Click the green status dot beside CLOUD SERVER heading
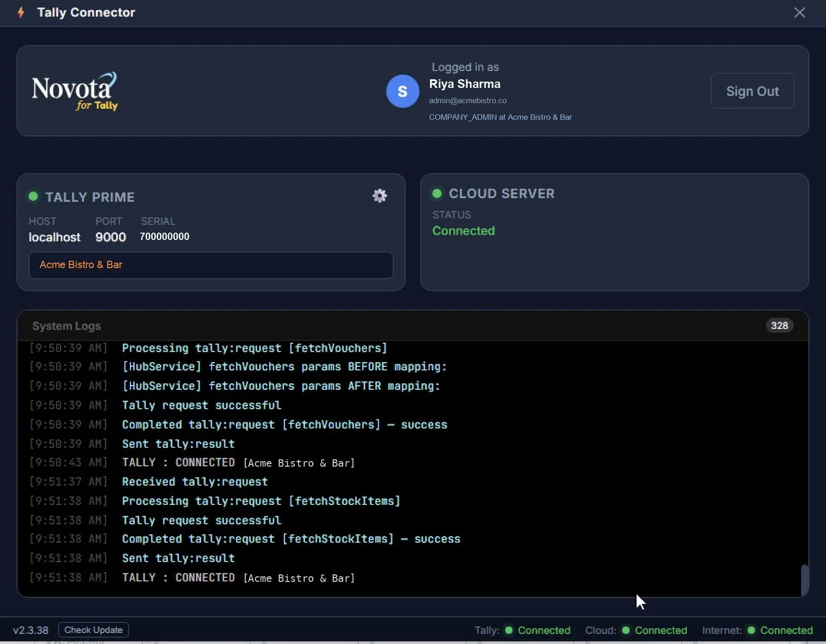The height and width of the screenshot is (644, 826). 437,193
